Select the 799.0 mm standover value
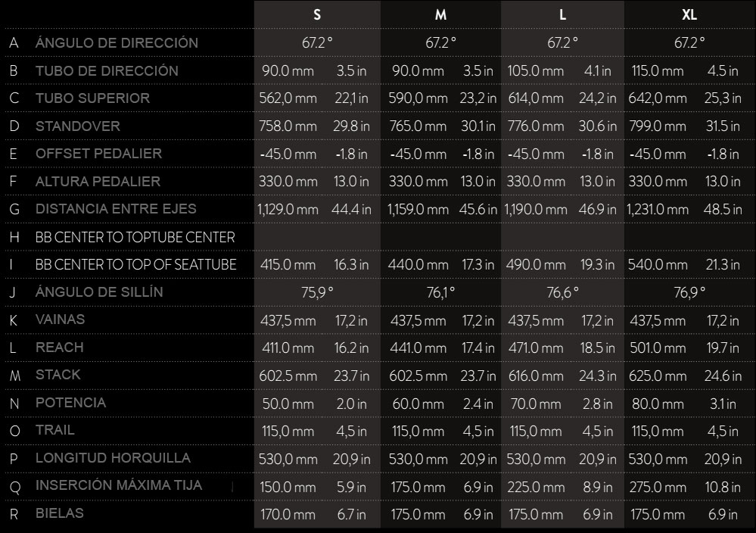Screen dimensions: 756x533 point(657,126)
